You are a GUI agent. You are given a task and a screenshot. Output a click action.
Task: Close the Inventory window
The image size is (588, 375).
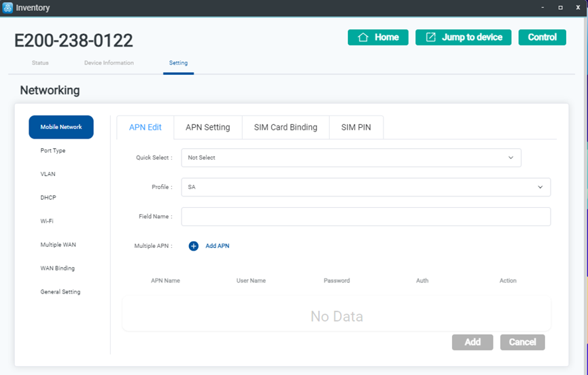tap(578, 7)
